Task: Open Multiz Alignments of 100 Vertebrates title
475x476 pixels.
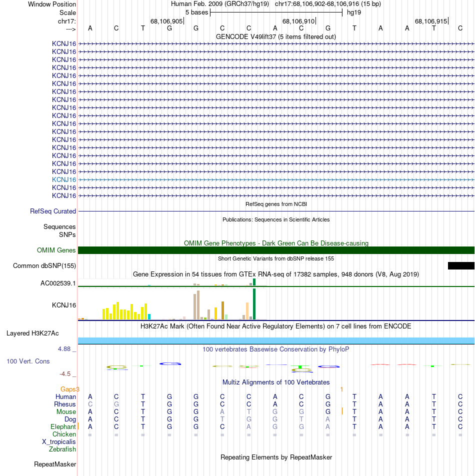Action: [276, 382]
